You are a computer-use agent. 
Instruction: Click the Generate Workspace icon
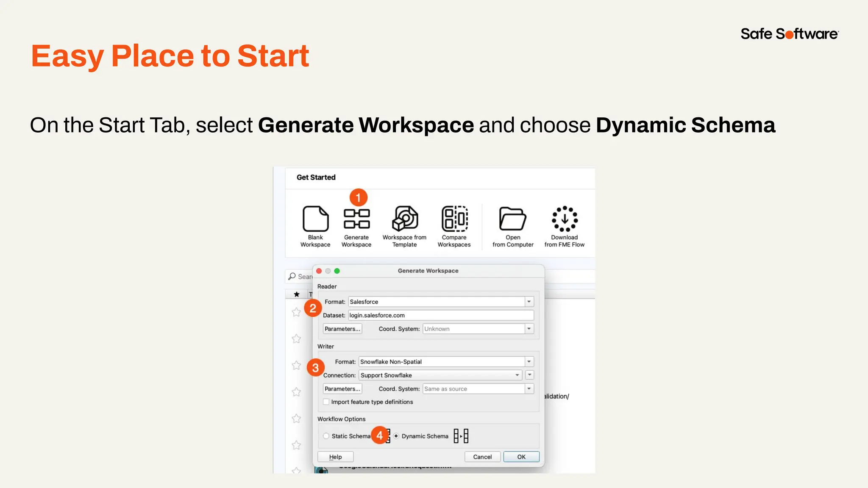point(356,219)
